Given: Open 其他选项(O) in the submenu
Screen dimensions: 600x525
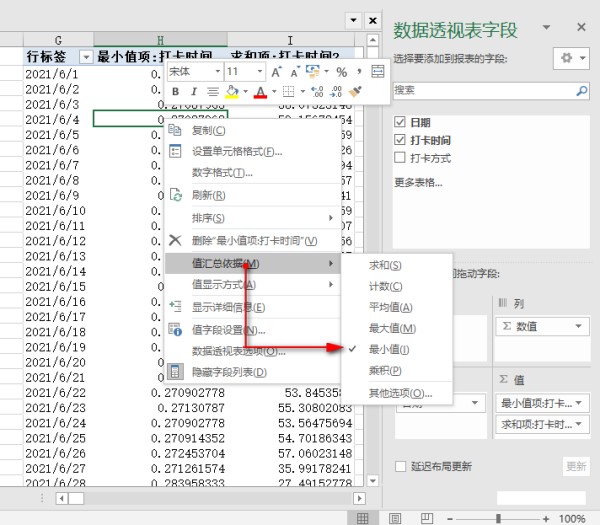Looking at the screenshot, I should [x=397, y=393].
